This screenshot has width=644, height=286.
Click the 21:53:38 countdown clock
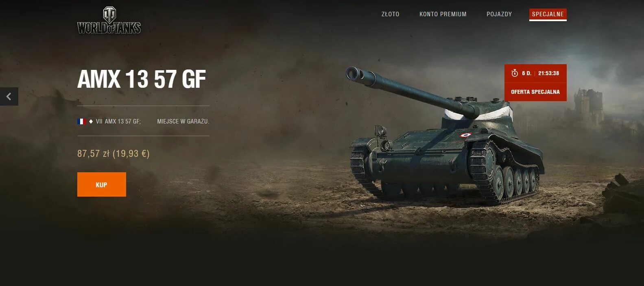point(548,73)
